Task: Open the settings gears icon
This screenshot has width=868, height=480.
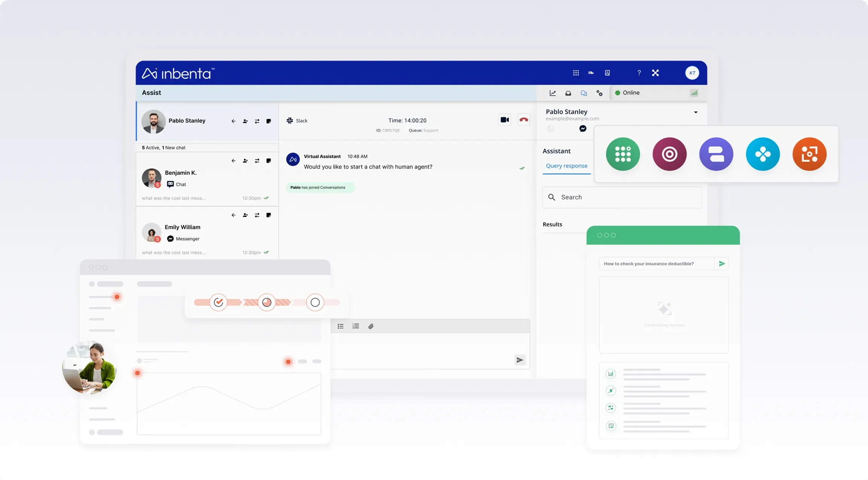Action: pyautogui.click(x=599, y=93)
